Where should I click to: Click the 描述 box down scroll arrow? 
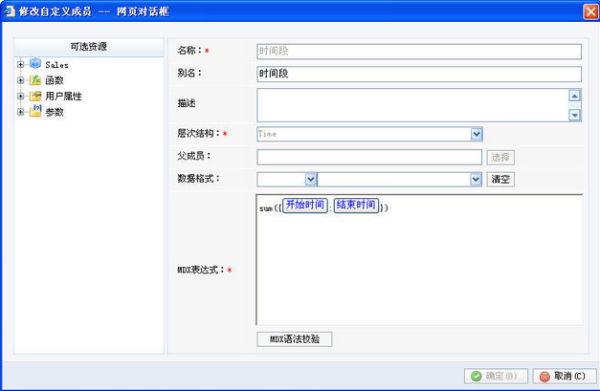(x=574, y=114)
